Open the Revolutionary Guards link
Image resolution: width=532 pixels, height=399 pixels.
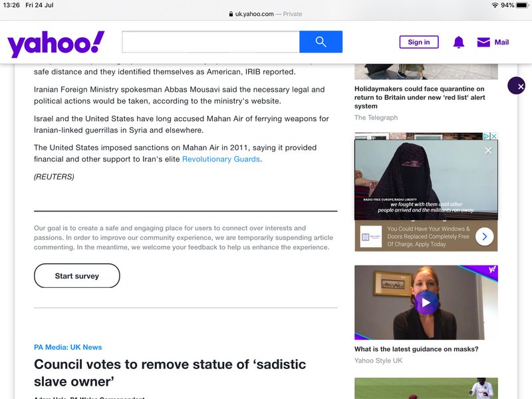point(221,159)
